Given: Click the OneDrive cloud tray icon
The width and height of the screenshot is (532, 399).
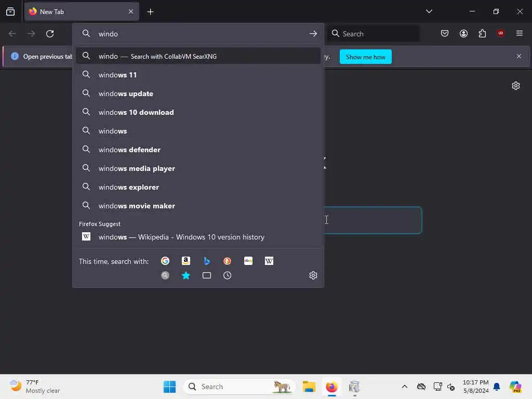Looking at the screenshot, I should point(421,387).
